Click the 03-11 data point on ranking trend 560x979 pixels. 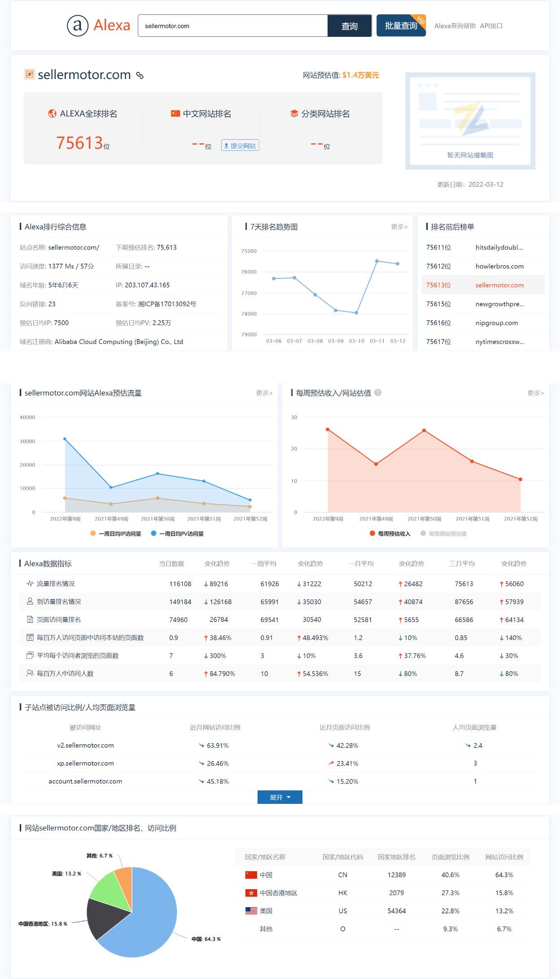click(377, 261)
